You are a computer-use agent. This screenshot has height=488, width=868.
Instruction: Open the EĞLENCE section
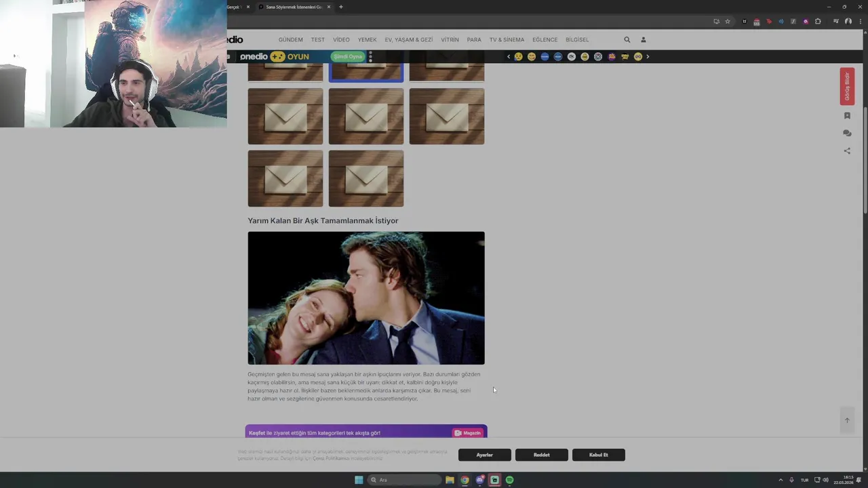(545, 40)
